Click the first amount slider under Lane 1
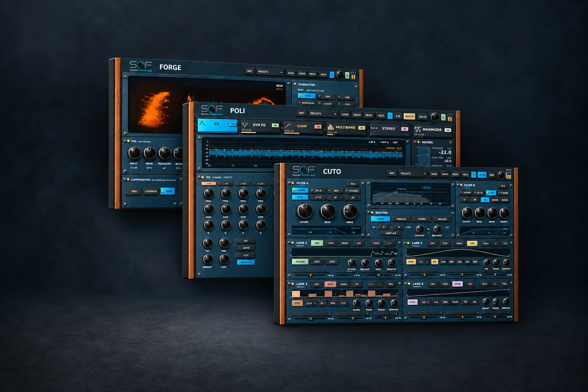Screen dimensions: 588x392 pos(310,275)
